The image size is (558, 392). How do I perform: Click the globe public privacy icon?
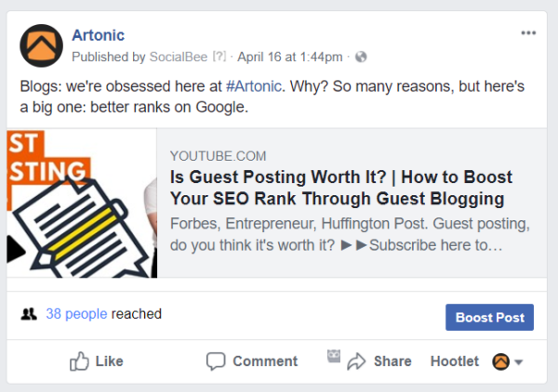pos(361,57)
